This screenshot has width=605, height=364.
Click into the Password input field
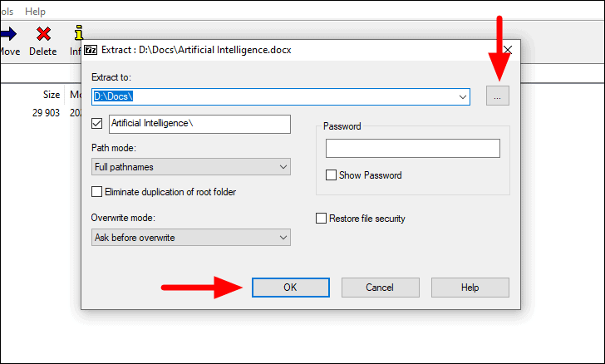(413, 148)
